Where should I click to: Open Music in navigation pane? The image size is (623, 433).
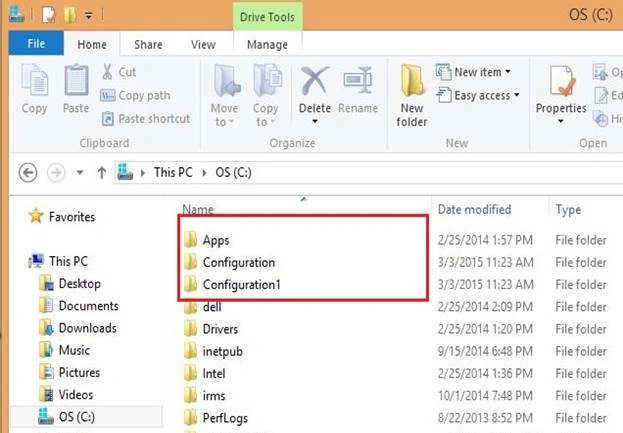coord(65,350)
